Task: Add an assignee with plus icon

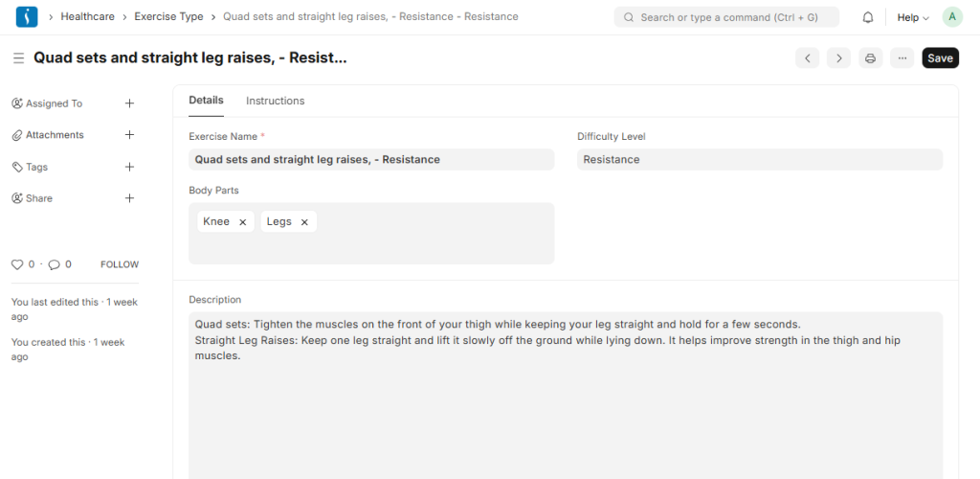Action: click(130, 103)
